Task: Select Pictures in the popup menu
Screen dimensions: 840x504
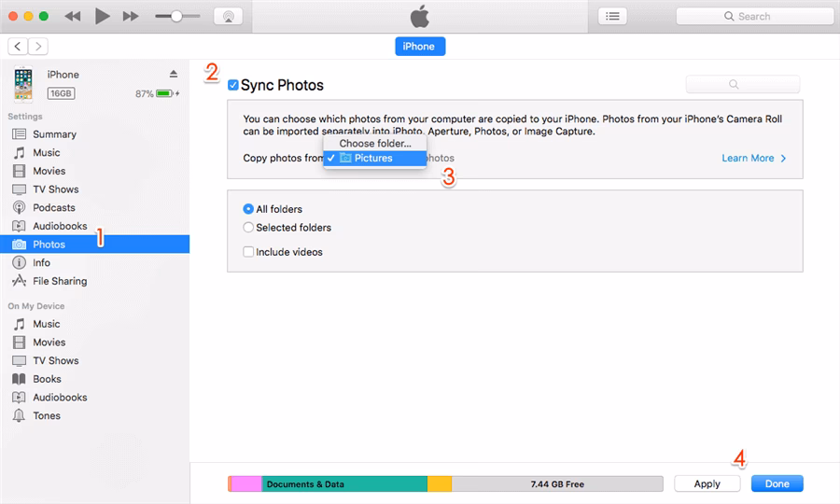Action: pyautogui.click(x=373, y=159)
